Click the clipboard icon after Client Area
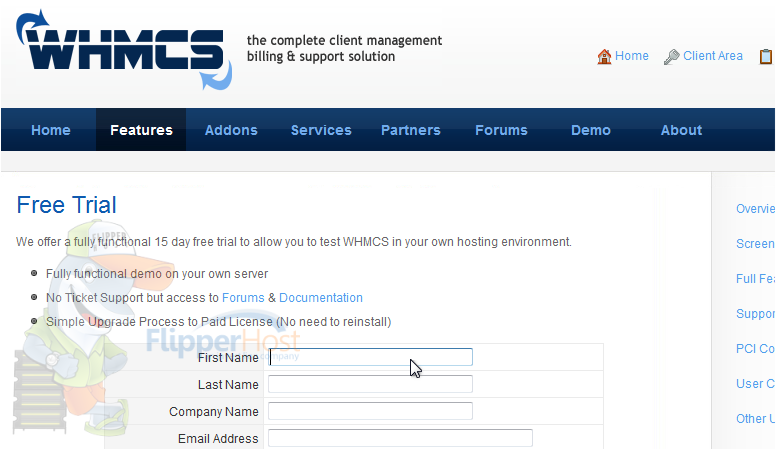Viewport: 776px width, 450px height. [767, 56]
